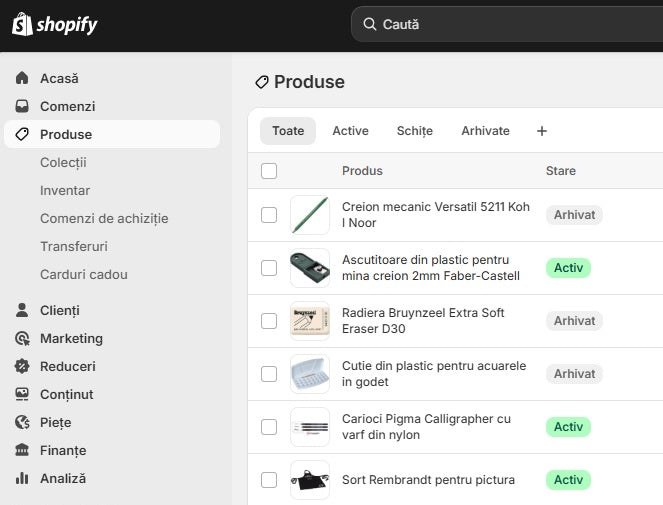Image resolution: width=663 pixels, height=505 pixels.
Task: Open the Inventar sidebar link
Action: 65,190
